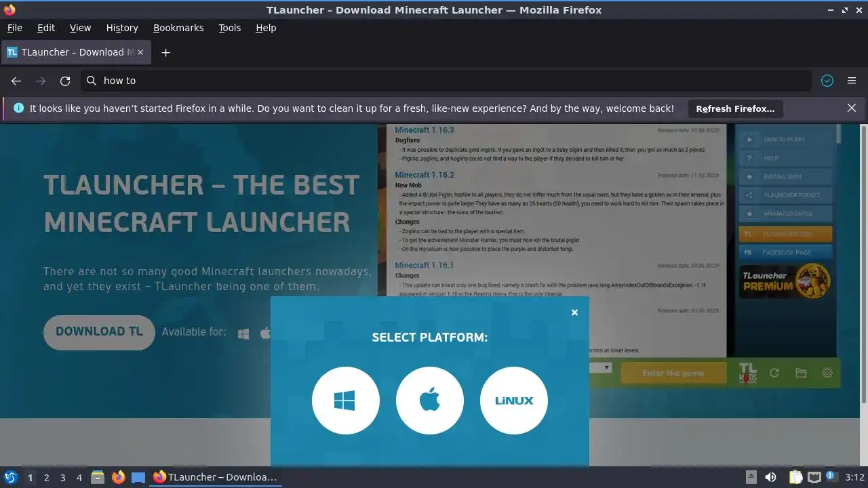Viewport: 868px width, 488px height.
Task: Close the Select Platform dialog
Action: click(574, 312)
